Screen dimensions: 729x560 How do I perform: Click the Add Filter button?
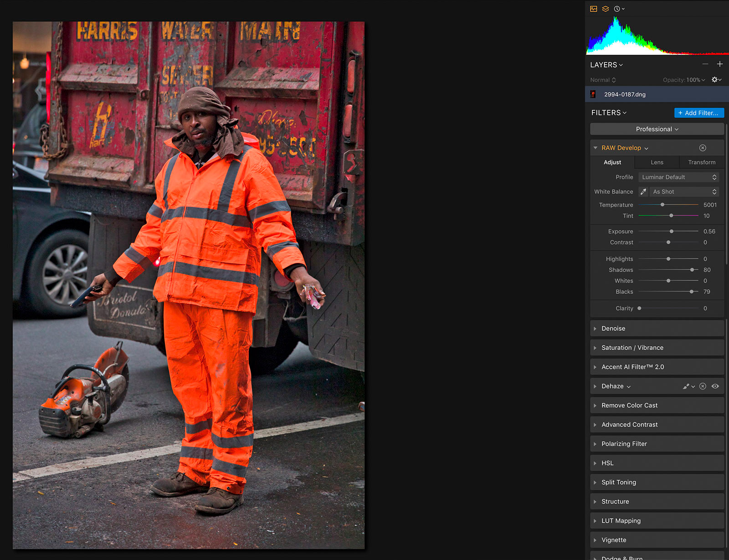[699, 113]
